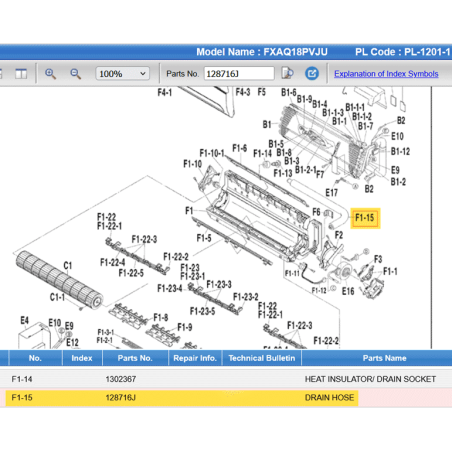Screen dimensions: 452x452
Task: Click the F1-5 diagram label
Action: point(204,238)
